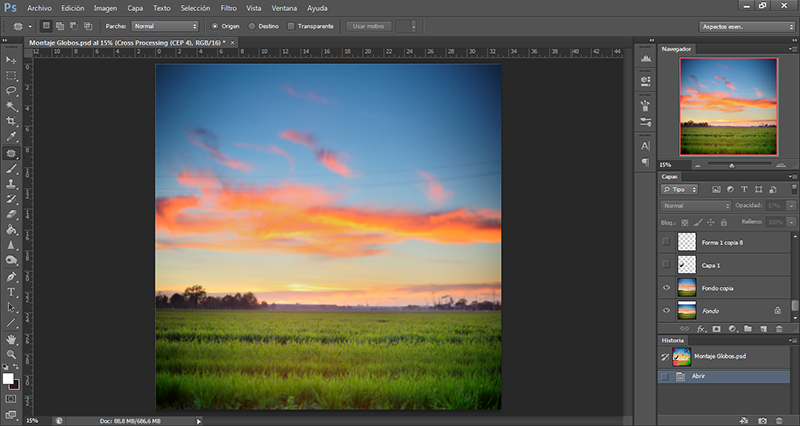
Task: Open the Tipo layer filter dropdown
Action: 679,189
